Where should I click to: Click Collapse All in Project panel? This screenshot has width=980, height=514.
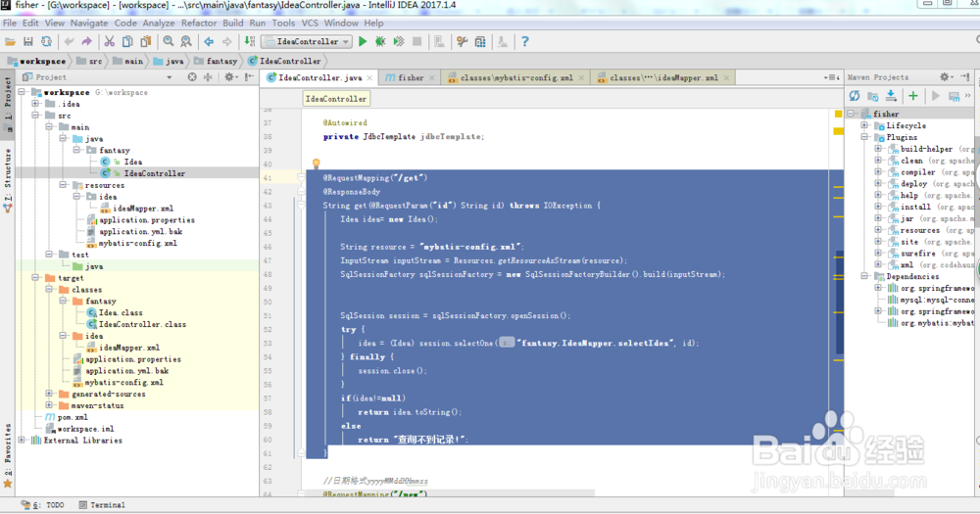[x=208, y=76]
